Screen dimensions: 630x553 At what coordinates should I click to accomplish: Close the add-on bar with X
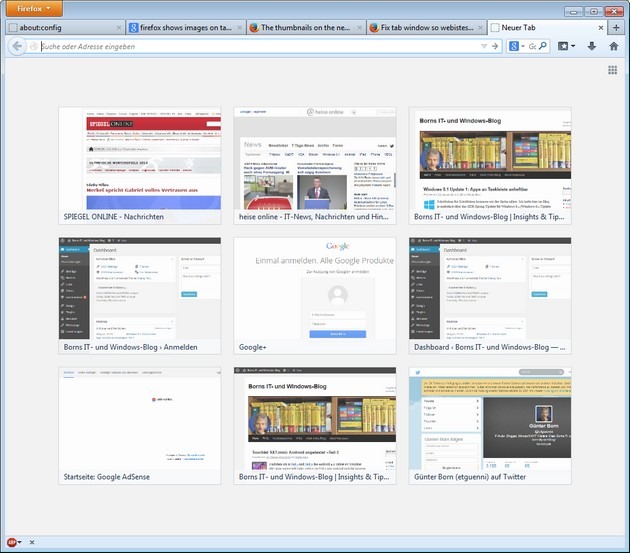pyautogui.click(x=32, y=543)
